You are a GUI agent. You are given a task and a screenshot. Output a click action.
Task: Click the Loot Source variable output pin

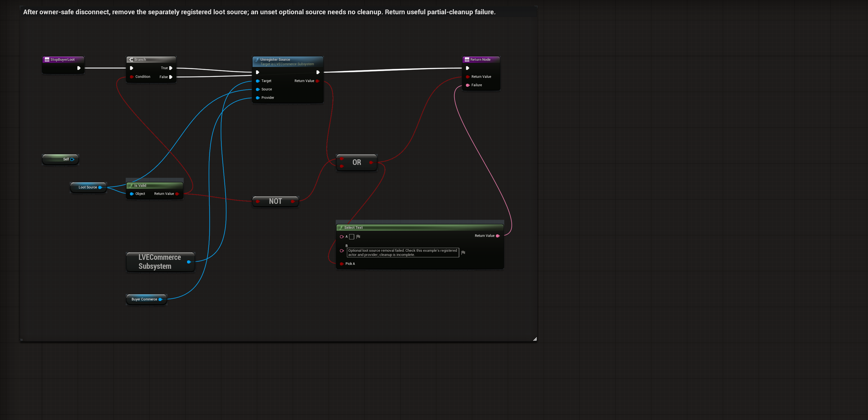point(100,187)
